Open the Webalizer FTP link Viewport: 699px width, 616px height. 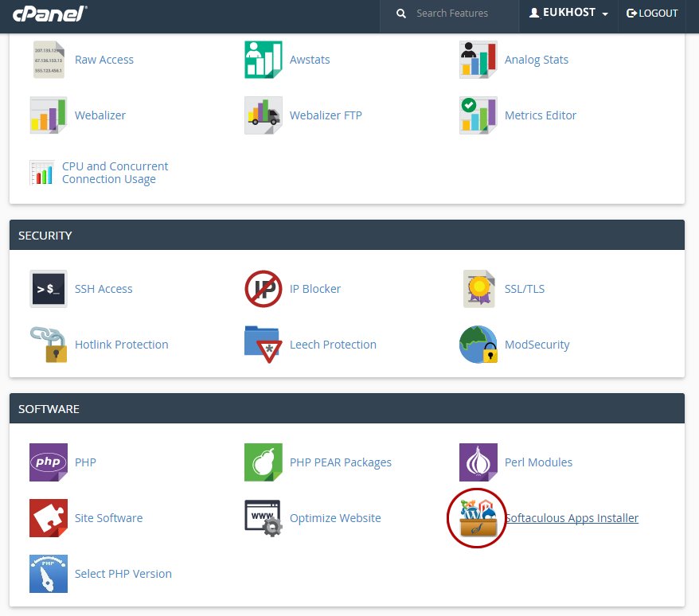point(326,115)
